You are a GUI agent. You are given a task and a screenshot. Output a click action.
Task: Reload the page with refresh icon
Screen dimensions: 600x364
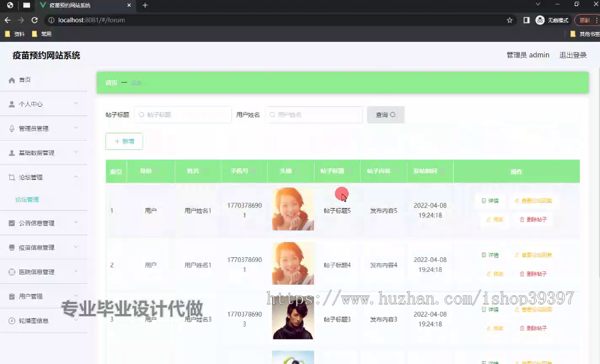(35, 20)
